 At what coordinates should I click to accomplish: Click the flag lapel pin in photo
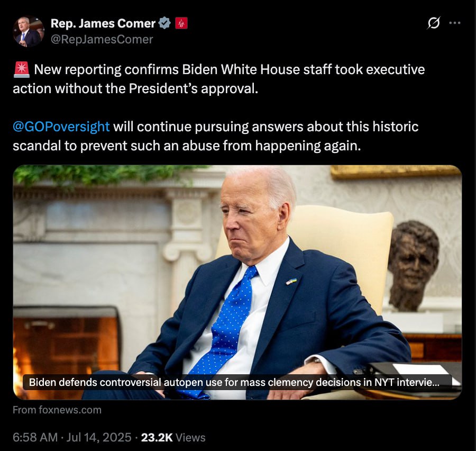291,281
